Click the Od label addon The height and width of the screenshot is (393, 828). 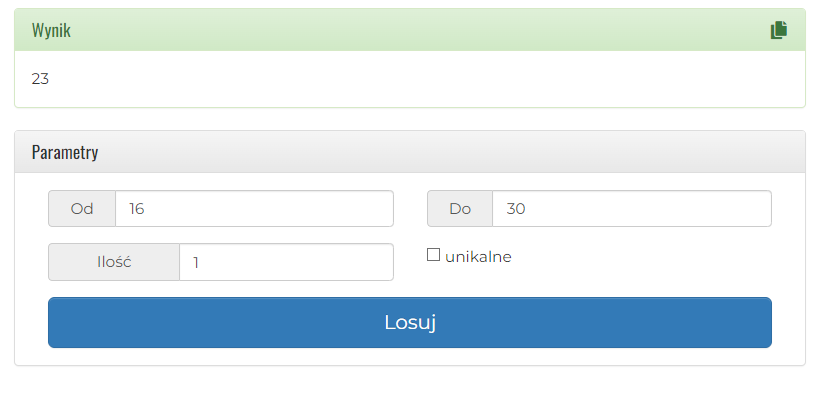82,209
